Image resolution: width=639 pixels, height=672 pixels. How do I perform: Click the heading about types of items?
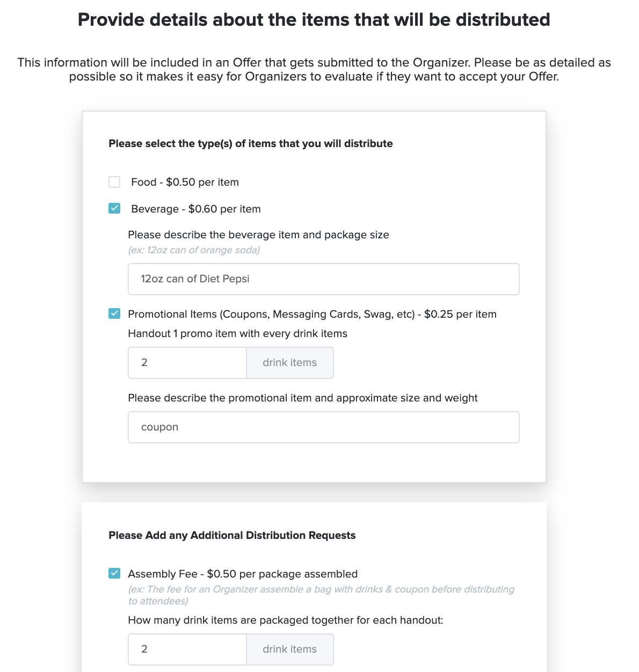click(251, 143)
